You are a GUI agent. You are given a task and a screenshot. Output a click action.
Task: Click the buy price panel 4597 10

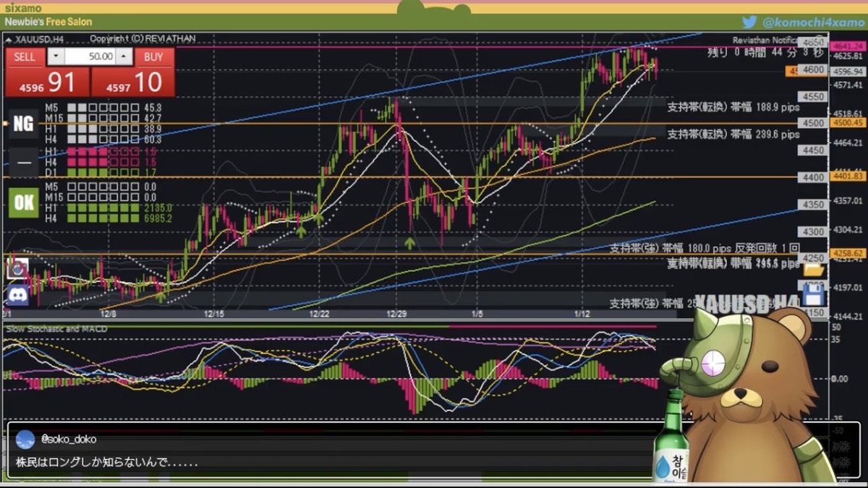coord(133,82)
